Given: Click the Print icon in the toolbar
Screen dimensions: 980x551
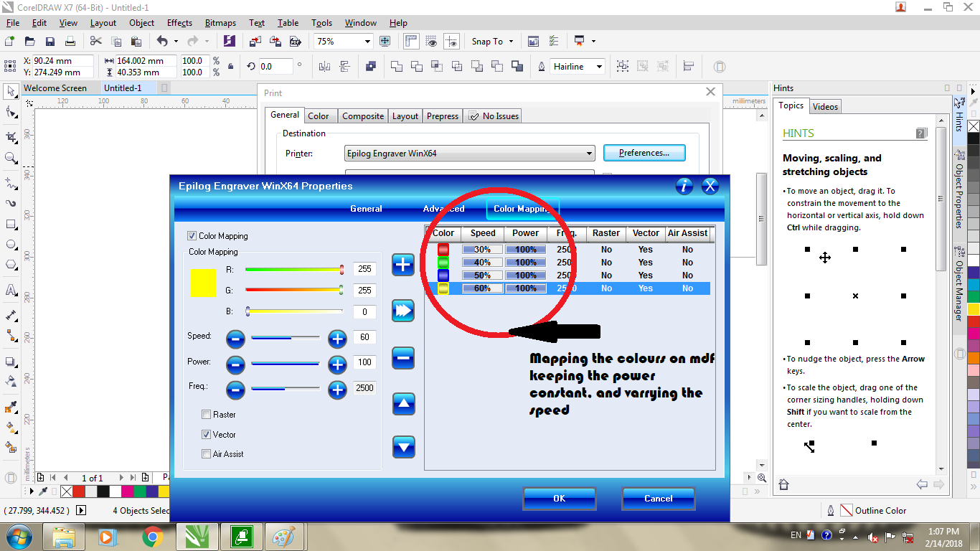Looking at the screenshot, I should [x=70, y=42].
